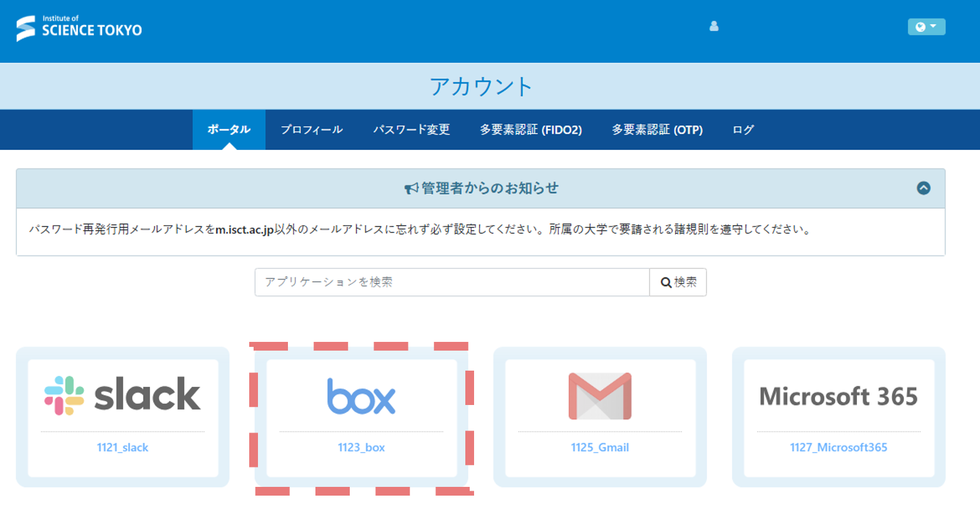
Task: Open the Microsoft 365 logo tile
Action: [838, 396]
